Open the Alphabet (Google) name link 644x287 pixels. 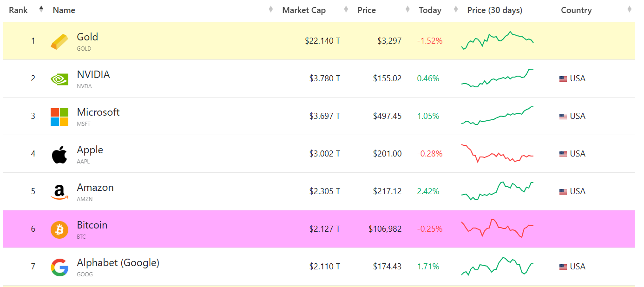pyautogui.click(x=117, y=262)
